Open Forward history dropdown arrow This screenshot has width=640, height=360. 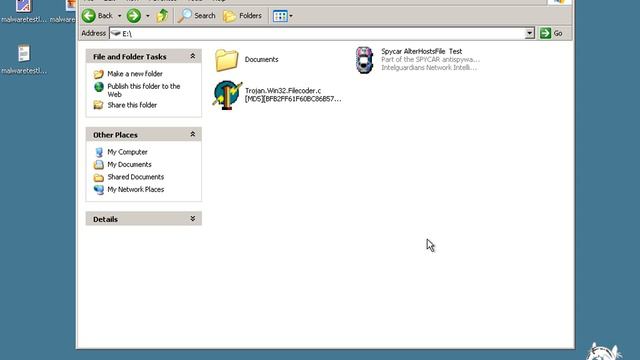click(x=147, y=16)
